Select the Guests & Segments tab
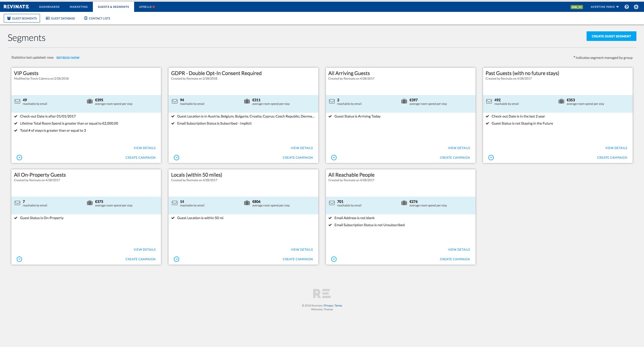644x347 pixels. [x=113, y=7]
